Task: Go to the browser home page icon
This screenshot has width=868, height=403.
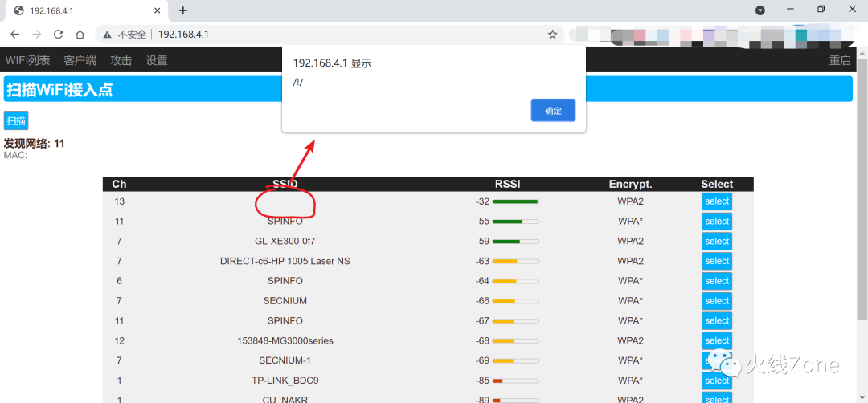Action: (x=80, y=35)
